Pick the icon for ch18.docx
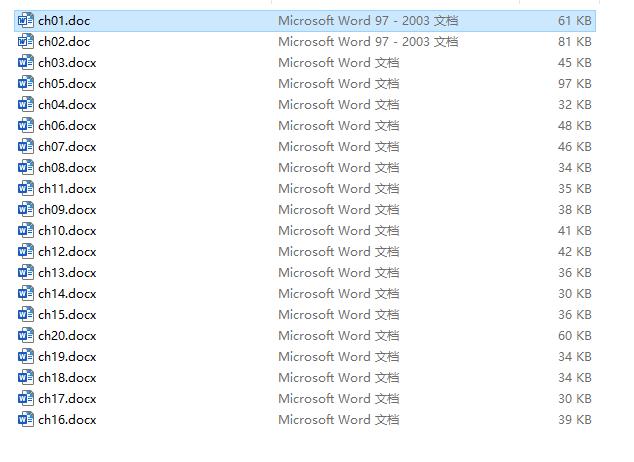The image size is (634, 462). (25, 378)
